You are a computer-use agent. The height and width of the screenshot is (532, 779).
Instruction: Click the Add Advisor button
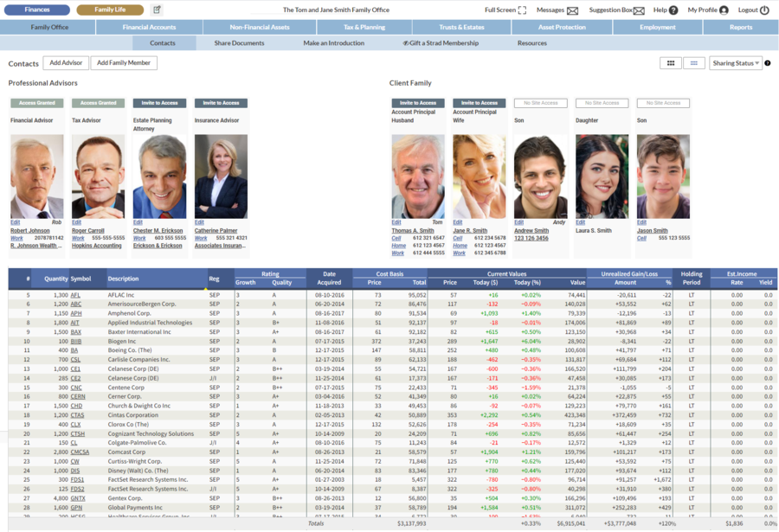pos(66,63)
